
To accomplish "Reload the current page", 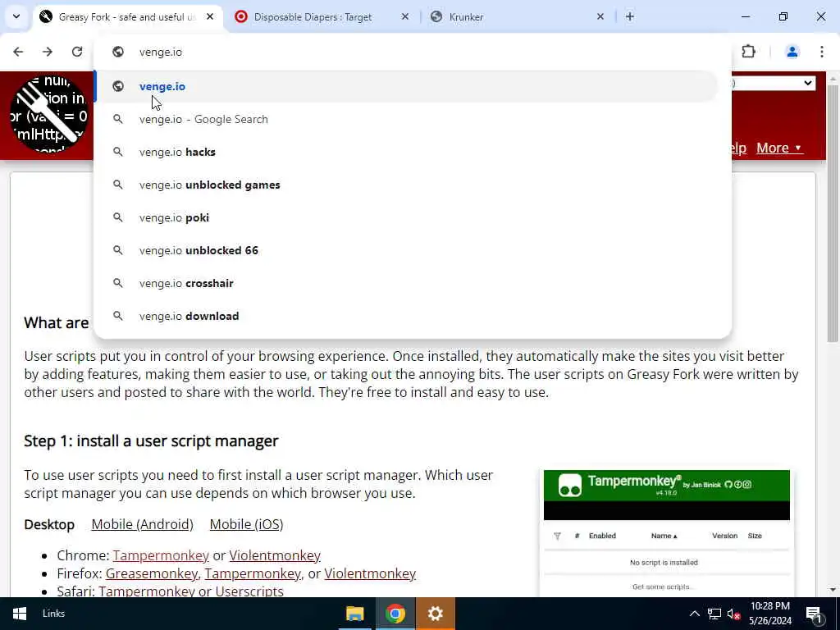I will tap(77, 52).
